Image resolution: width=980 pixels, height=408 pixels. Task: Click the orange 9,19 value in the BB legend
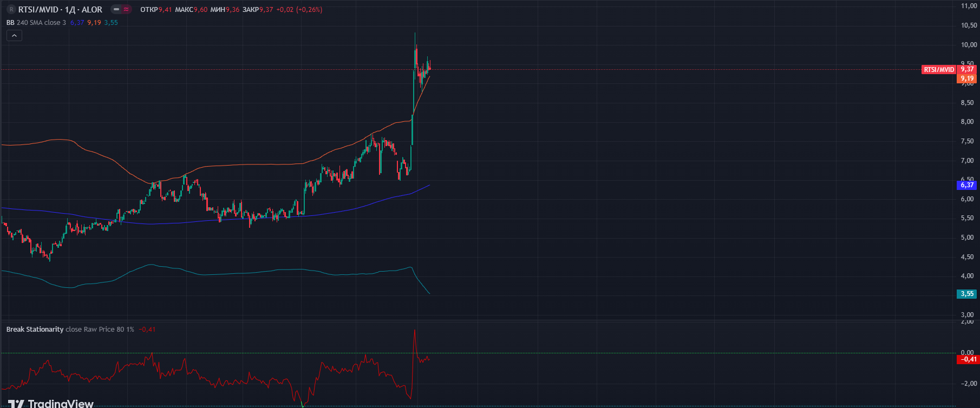point(94,23)
